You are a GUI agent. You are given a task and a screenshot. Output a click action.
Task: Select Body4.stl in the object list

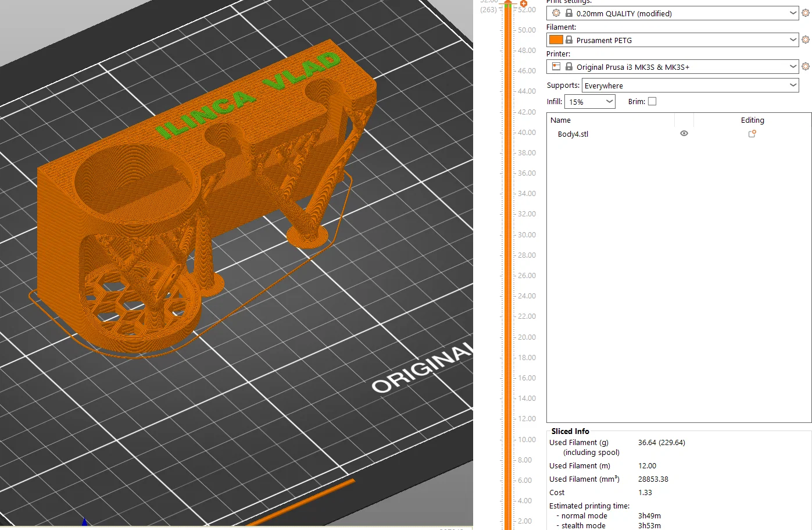point(573,134)
